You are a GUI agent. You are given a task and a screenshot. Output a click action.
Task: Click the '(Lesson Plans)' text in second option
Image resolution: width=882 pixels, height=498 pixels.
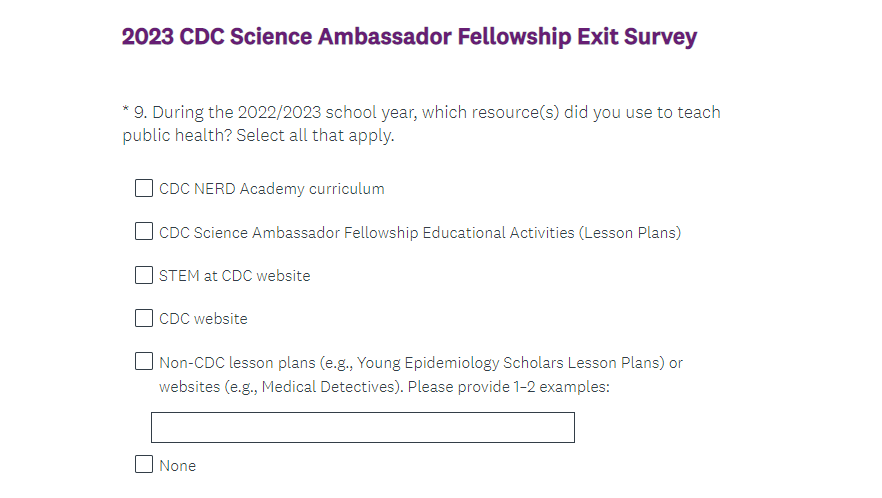click(629, 233)
